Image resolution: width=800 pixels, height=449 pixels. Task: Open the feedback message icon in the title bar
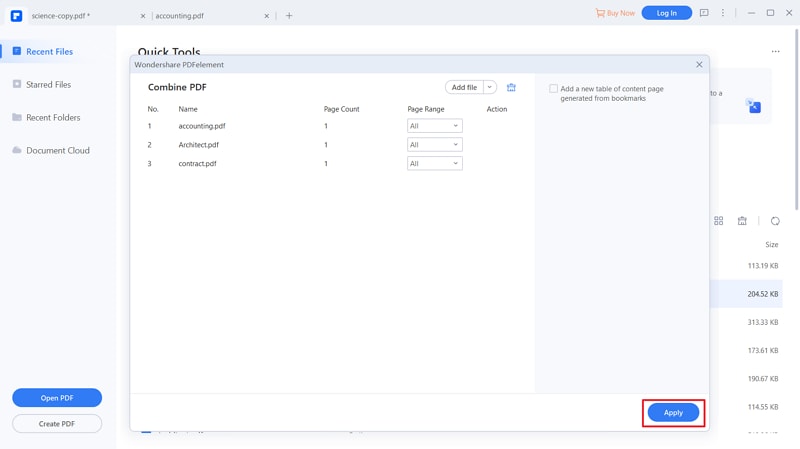coord(704,13)
